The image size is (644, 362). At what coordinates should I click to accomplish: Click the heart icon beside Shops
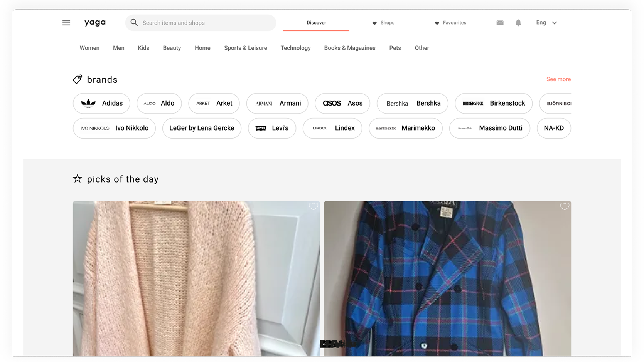click(x=374, y=23)
